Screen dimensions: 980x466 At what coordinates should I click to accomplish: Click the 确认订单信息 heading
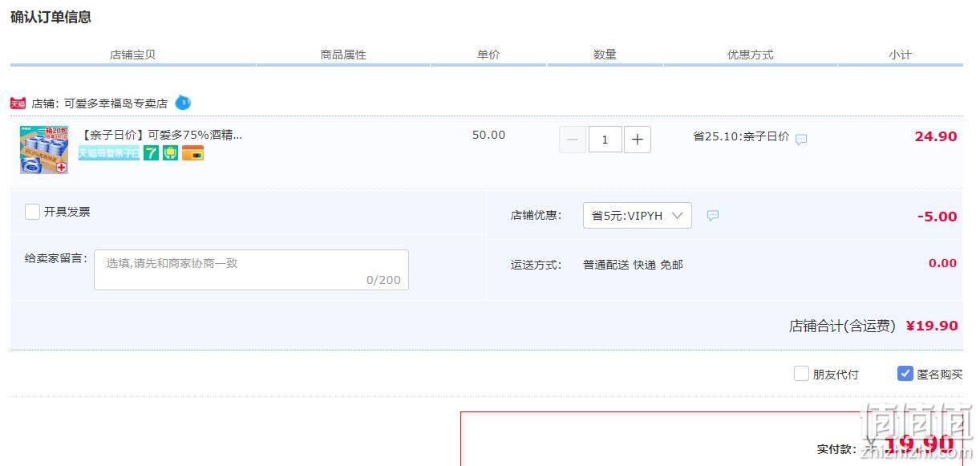pos(51,17)
